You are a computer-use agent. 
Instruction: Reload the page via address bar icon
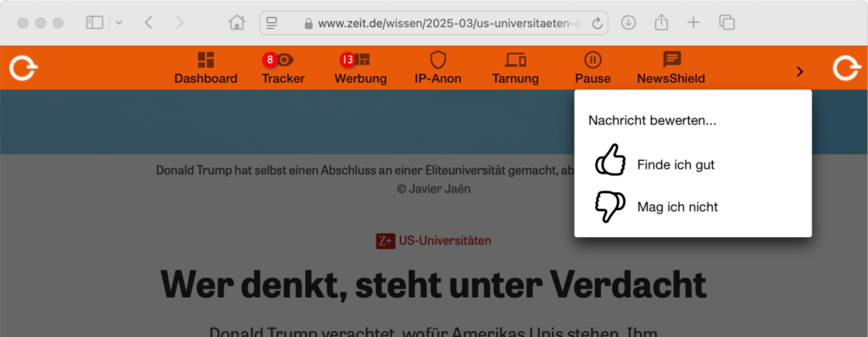(x=597, y=23)
